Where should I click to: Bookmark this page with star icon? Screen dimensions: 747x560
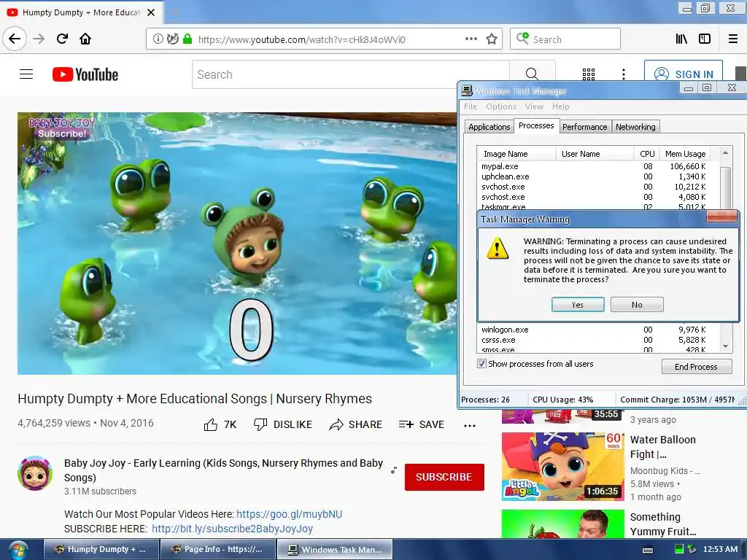[492, 39]
